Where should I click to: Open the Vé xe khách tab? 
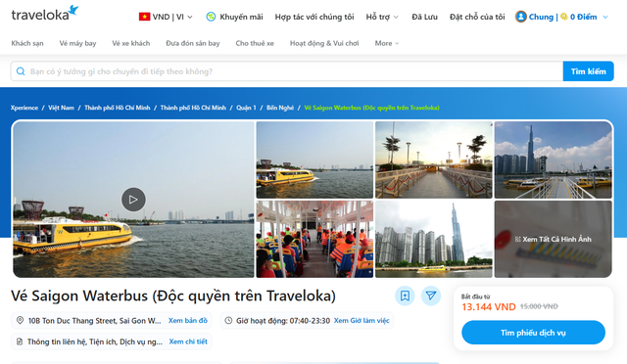(130, 43)
